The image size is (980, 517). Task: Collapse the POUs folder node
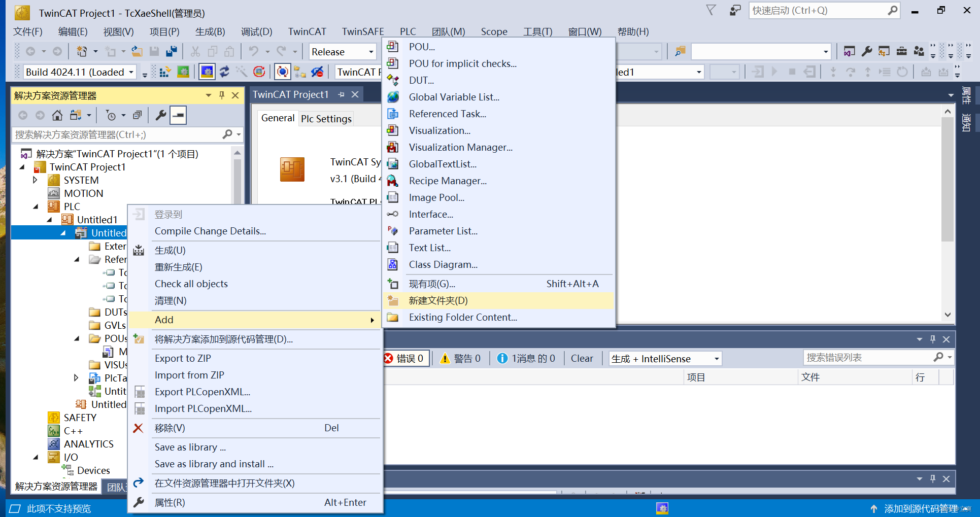tap(77, 338)
